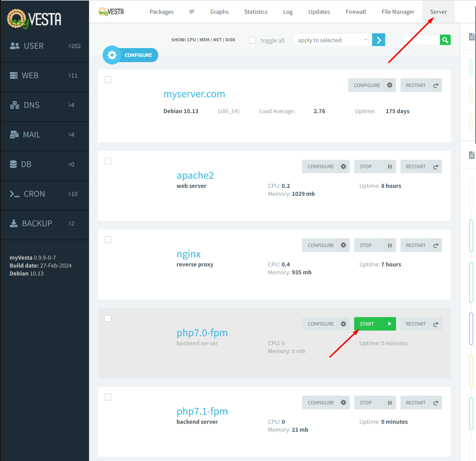Click the blue gear CONFIGURE button
The image size is (476, 461).
[130, 55]
